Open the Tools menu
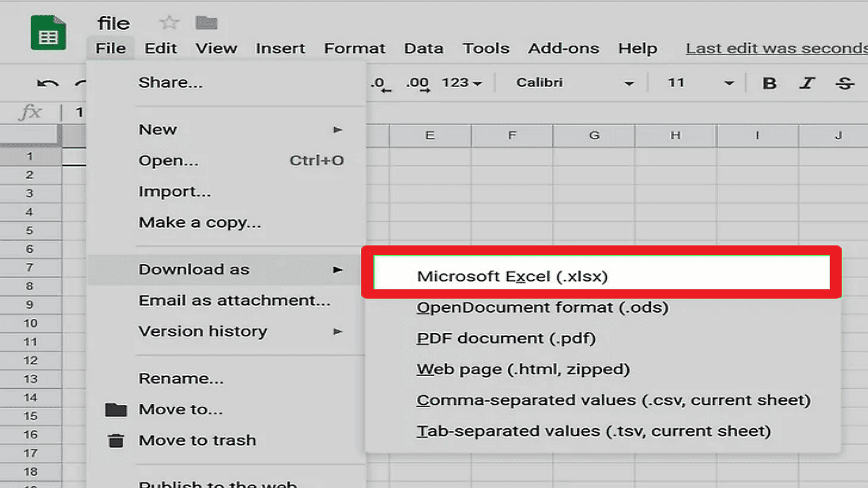Image resolution: width=868 pixels, height=488 pixels. click(486, 48)
